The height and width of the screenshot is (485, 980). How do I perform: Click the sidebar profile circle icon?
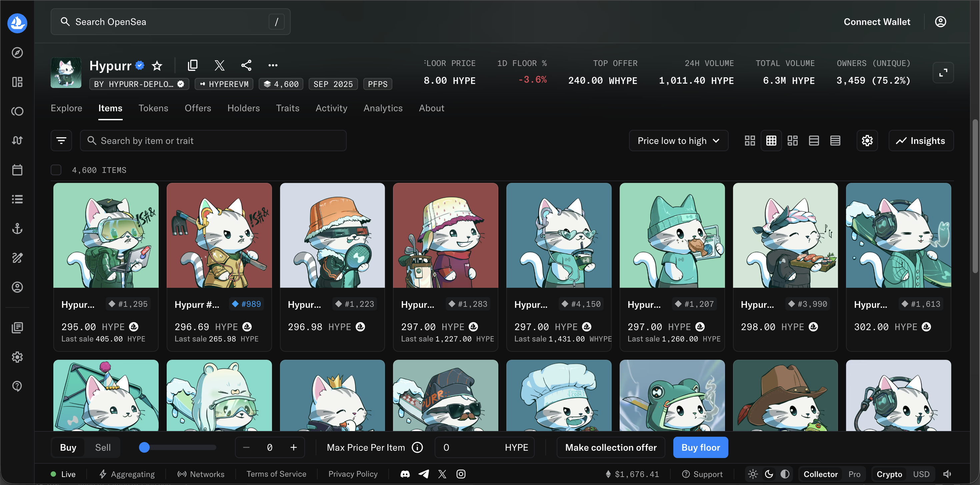coord(17,287)
